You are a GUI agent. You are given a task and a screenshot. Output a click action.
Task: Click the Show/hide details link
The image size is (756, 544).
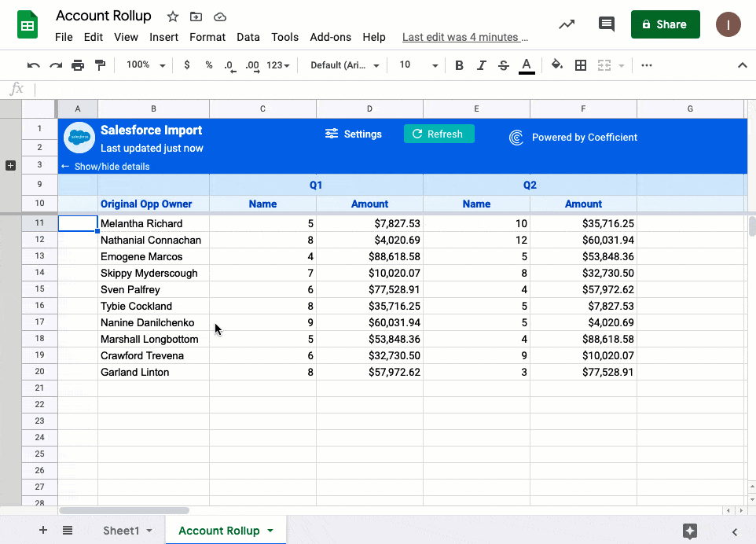click(x=105, y=167)
